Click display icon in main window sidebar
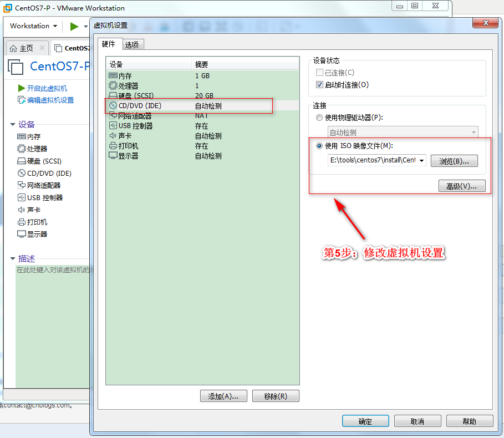Image resolution: width=504 pixels, height=438 pixels. click(x=22, y=234)
